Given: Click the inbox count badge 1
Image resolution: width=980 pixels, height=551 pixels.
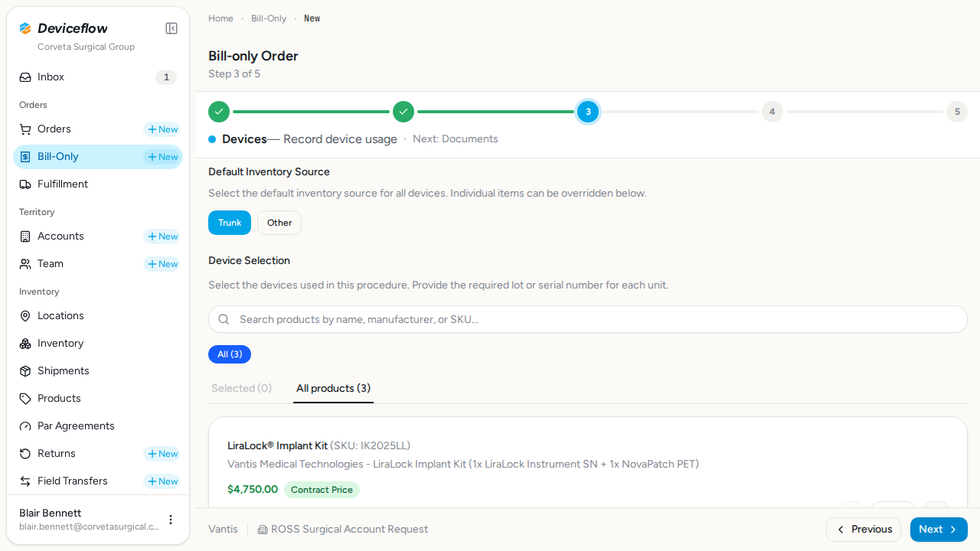Looking at the screenshot, I should click(166, 77).
